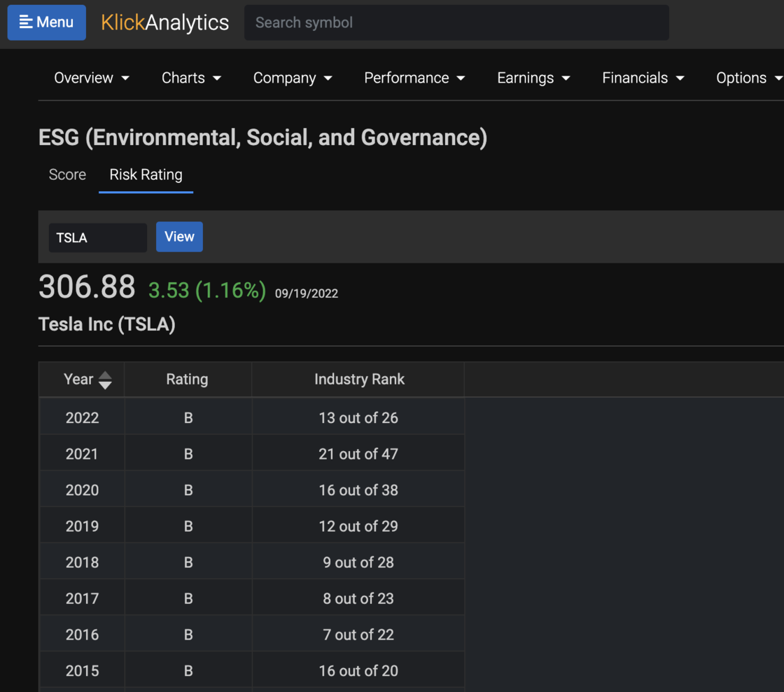The image size is (784, 692).
Task: Click the blue View button
Action: point(179,237)
